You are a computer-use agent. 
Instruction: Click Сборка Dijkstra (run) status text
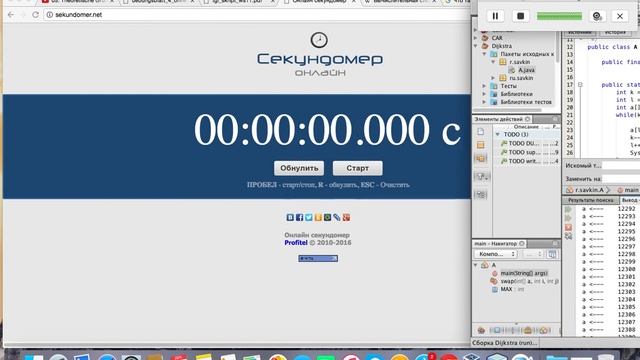click(503, 343)
